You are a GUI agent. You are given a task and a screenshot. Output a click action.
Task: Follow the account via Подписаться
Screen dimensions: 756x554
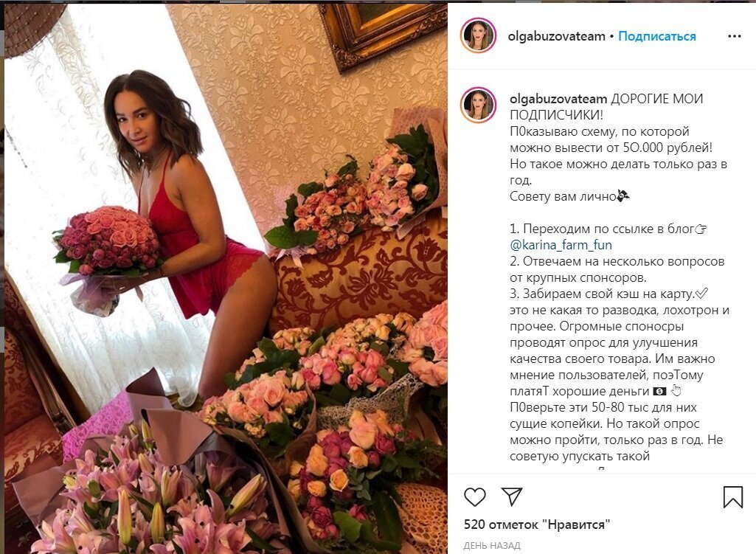[x=657, y=36]
